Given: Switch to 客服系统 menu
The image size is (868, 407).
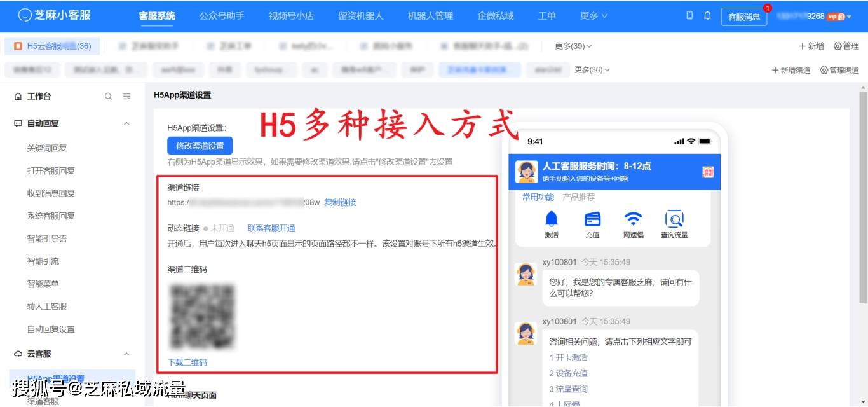Looking at the screenshot, I should pyautogui.click(x=157, y=16).
